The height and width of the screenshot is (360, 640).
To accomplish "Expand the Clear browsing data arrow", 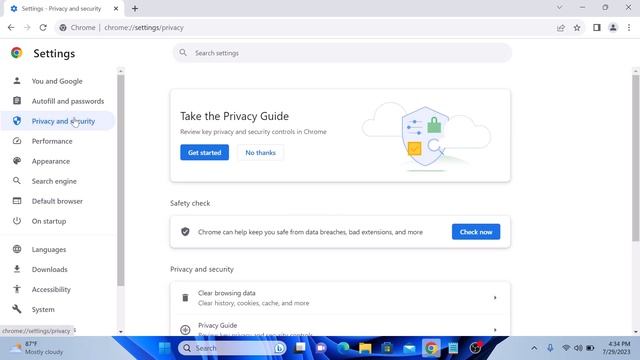I will [x=495, y=298].
